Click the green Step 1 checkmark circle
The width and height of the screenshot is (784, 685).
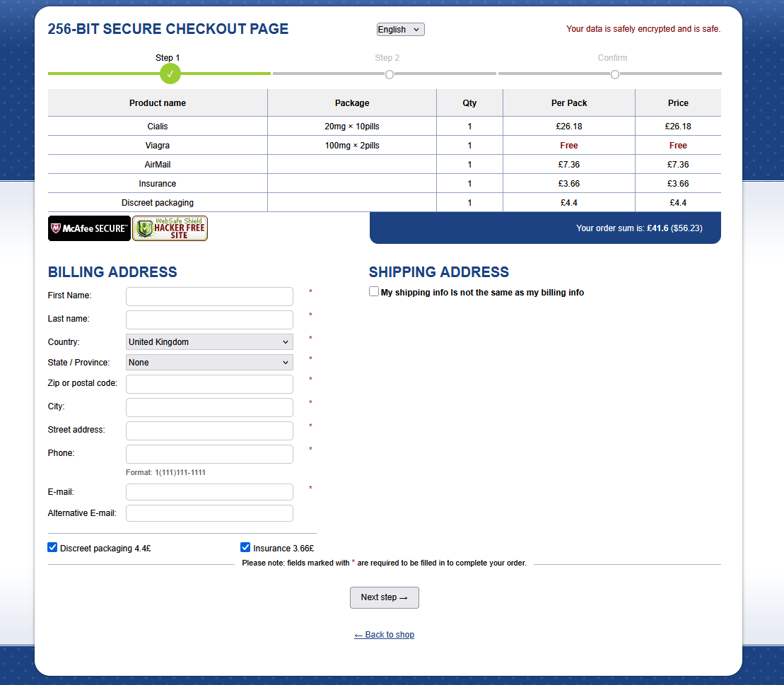pyautogui.click(x=170, y=74)
